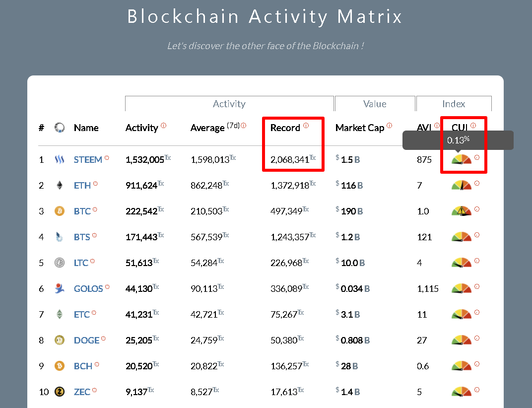Sort by the Name column header
This screenshot has width=532, height=408.
(86, 128)
